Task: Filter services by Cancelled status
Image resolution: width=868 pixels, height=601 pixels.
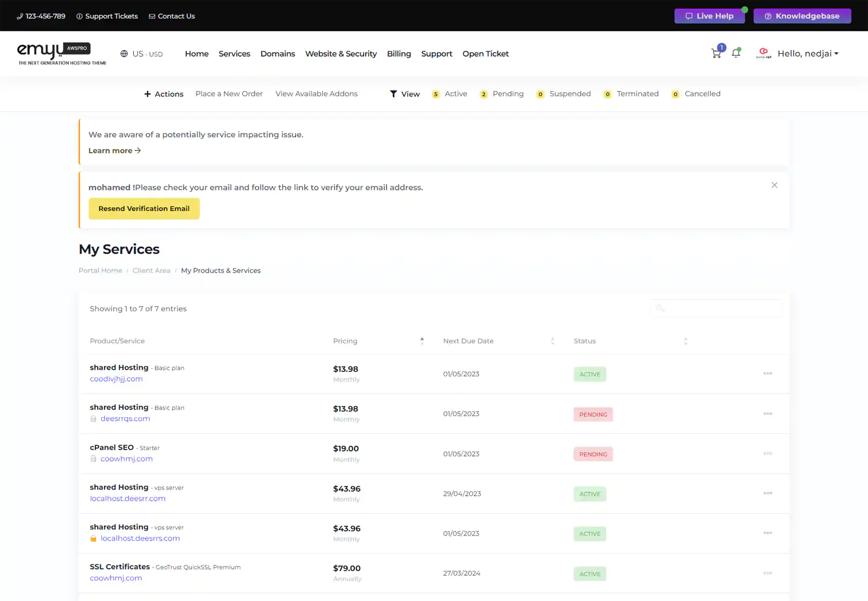Action: 696,94
